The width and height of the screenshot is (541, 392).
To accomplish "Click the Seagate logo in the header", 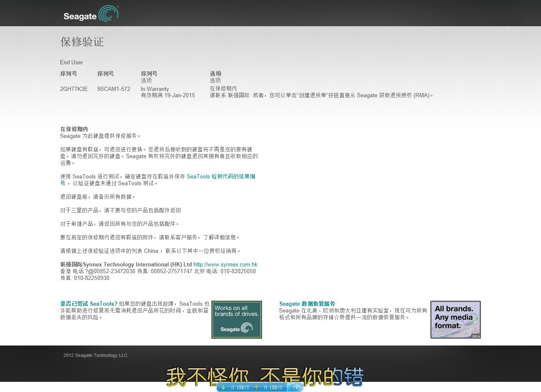I will 91,14.
